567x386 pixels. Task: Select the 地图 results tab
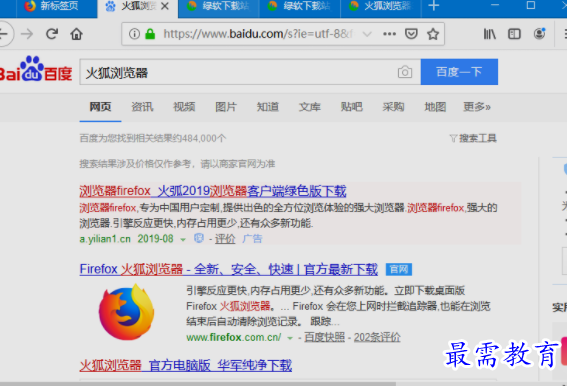click(435, 107)
